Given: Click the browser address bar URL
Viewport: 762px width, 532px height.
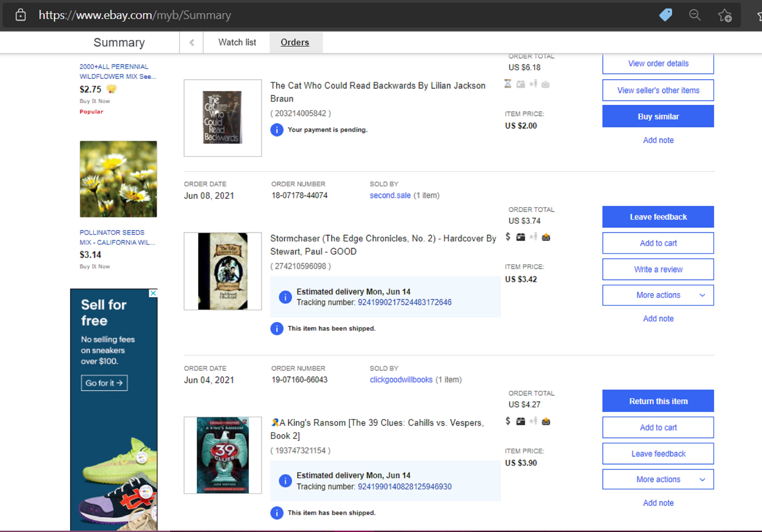Looking at the screenshot, I should click(135, 15).
